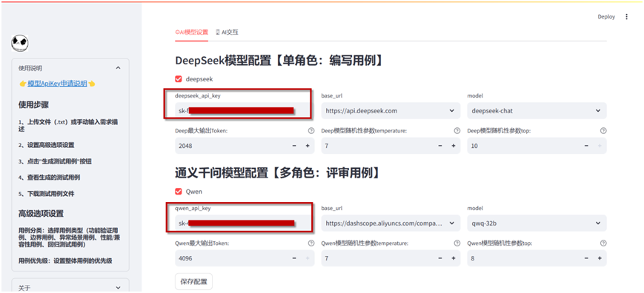The height and width of the screenshot is (293, 644).
Task: Click the Deploy button
Action: pos(606,17)
